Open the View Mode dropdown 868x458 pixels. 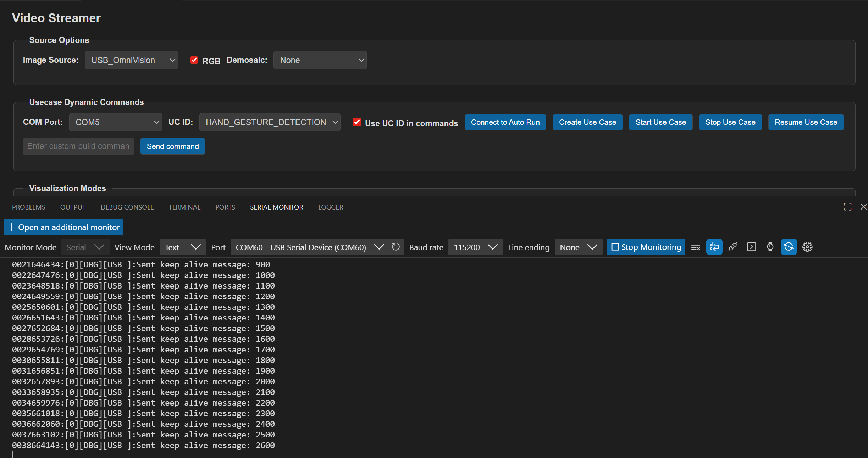coord(183,247)
